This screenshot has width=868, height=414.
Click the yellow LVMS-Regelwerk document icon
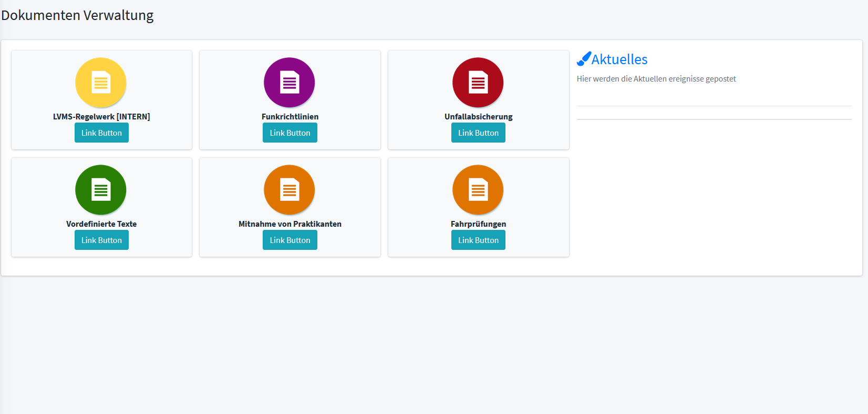tap(101, 83)
